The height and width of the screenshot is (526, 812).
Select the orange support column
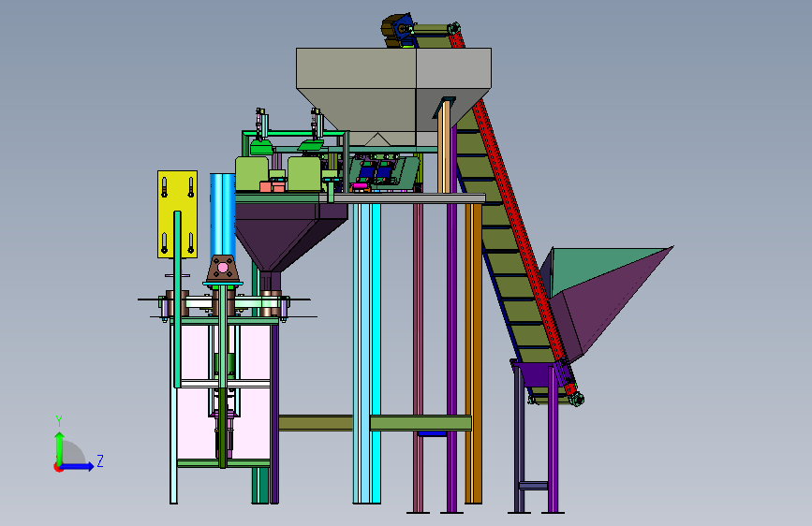point(473,353)
